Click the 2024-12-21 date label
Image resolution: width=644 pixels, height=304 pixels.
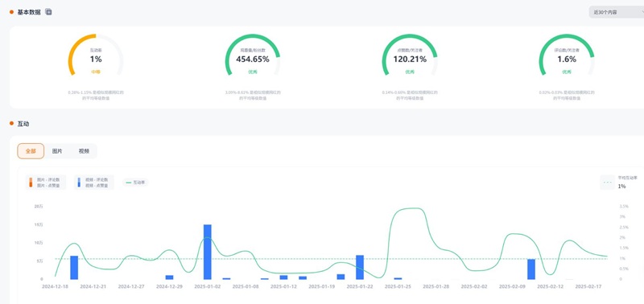(93, 286)
